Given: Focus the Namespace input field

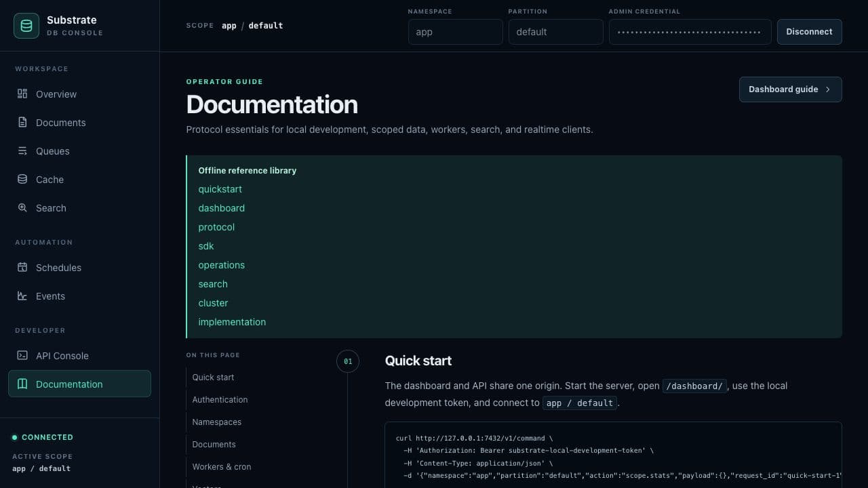Looking at the screenshot, I should coord(456,32).
